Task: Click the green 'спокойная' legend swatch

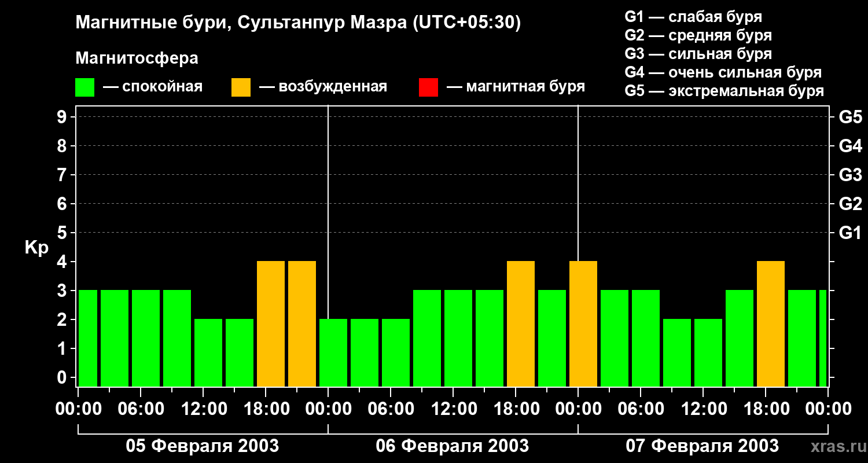Action: point(84,87)
